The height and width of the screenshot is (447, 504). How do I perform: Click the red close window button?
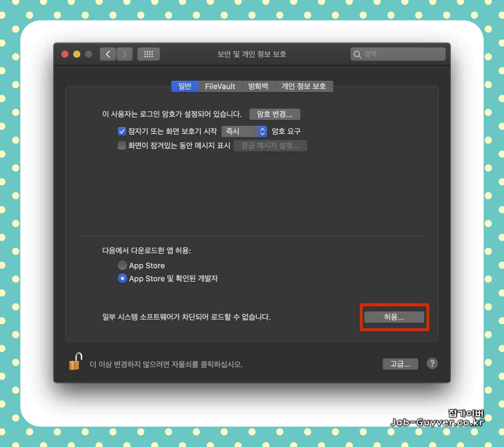[x=65, y=54]
